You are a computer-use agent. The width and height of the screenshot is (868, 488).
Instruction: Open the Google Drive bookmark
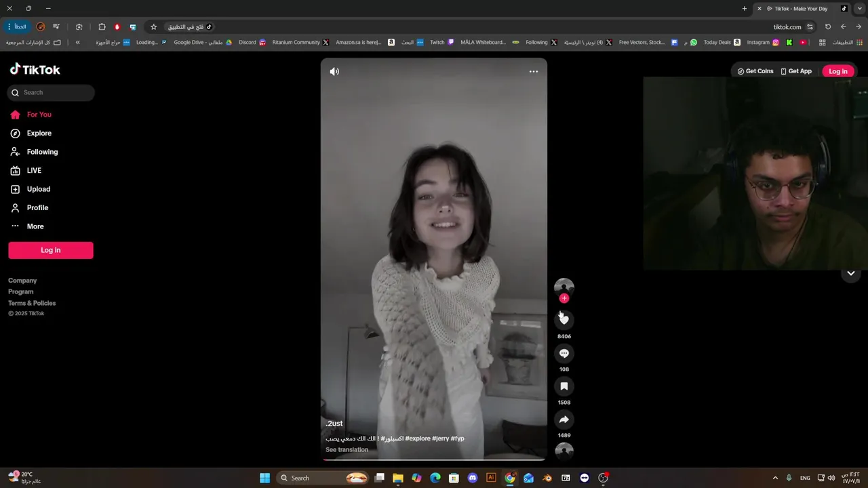coord(203,42)
